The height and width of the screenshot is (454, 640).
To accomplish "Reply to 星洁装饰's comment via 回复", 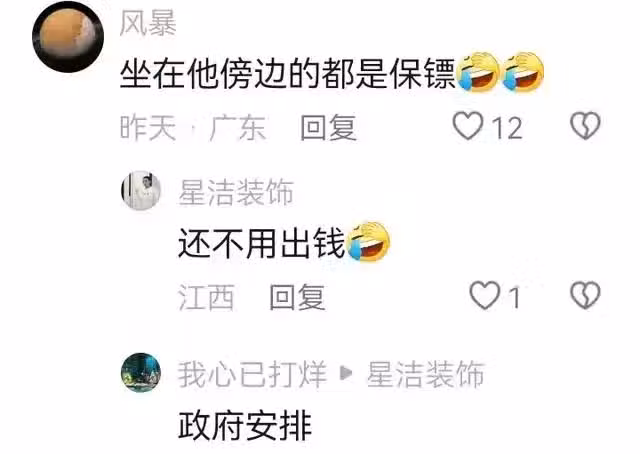I will click(298, 297).
